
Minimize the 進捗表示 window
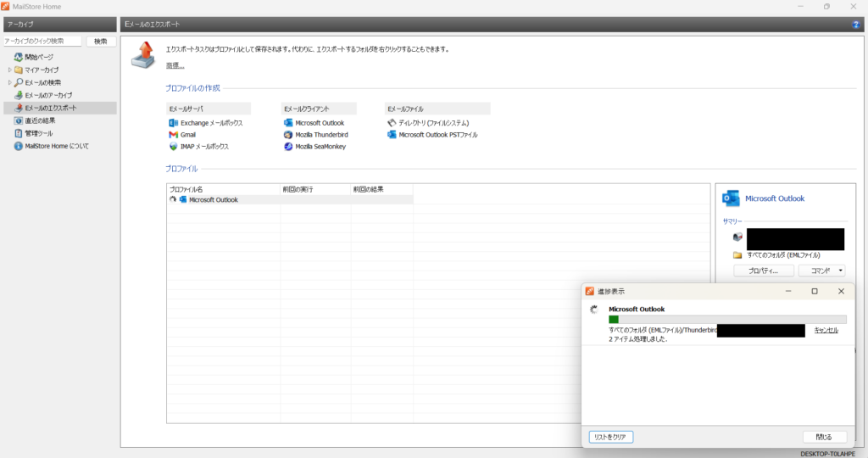[788, 291]
